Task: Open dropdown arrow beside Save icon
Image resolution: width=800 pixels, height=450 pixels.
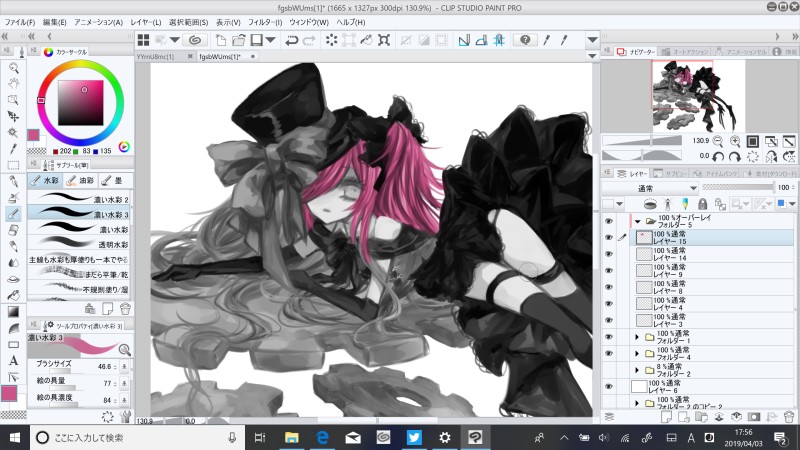Action: (x=270, y=40)
